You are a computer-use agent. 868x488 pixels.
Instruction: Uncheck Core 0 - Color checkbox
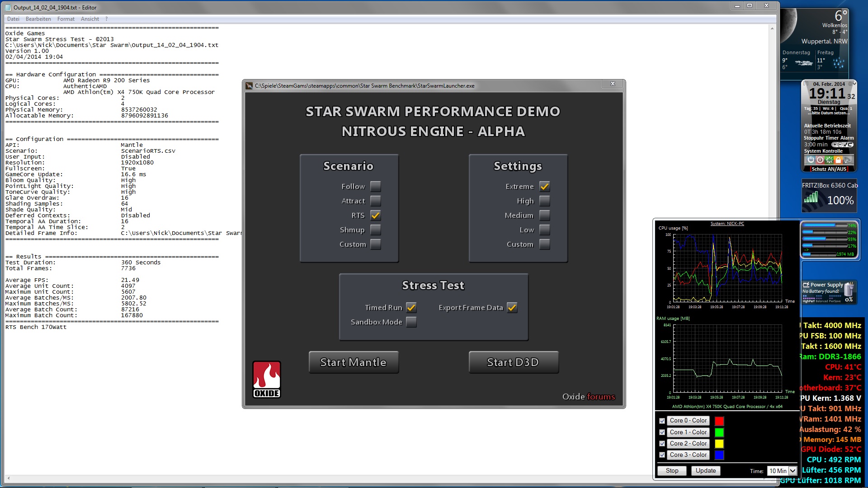coord(662,421)
